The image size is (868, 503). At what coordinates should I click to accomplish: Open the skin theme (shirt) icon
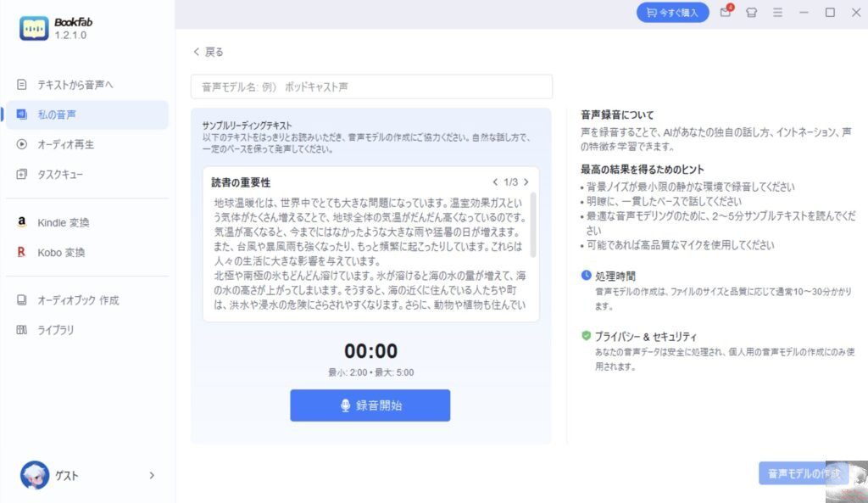751,13
